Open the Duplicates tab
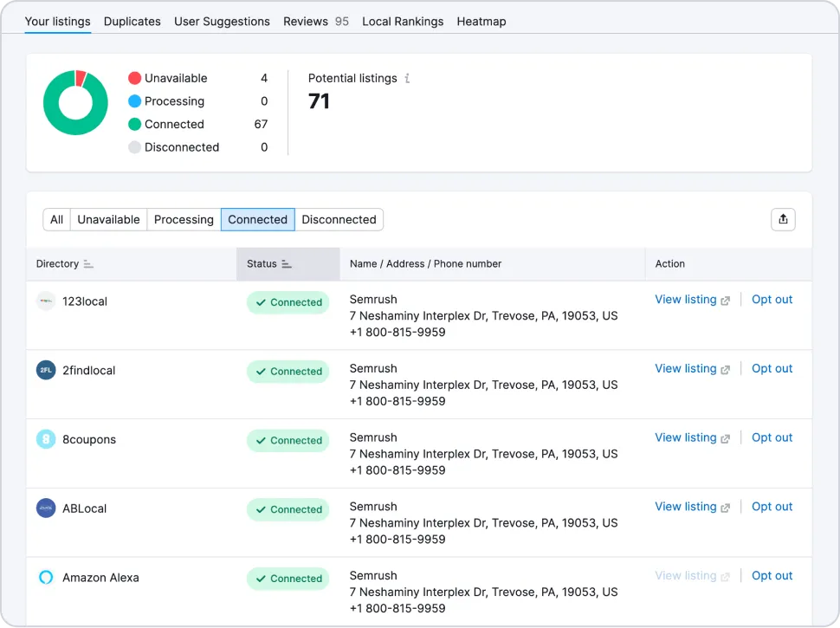 point(132,22)
